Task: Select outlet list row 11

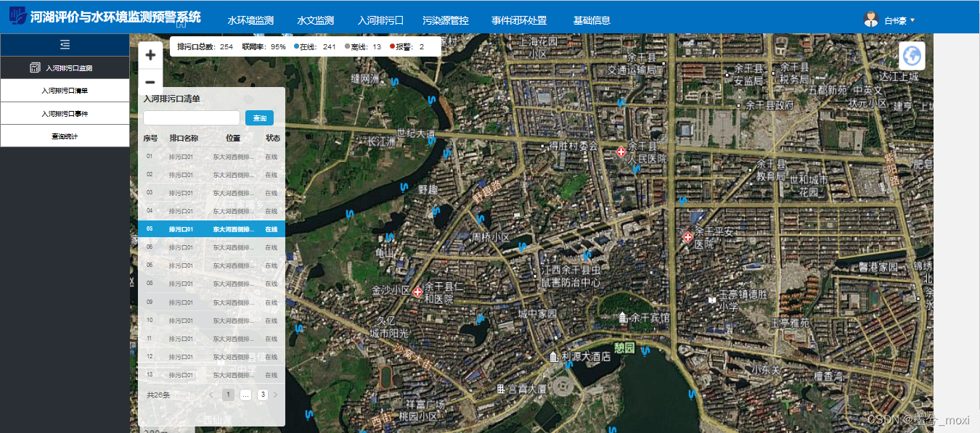Action: click(x=211, y=338)
